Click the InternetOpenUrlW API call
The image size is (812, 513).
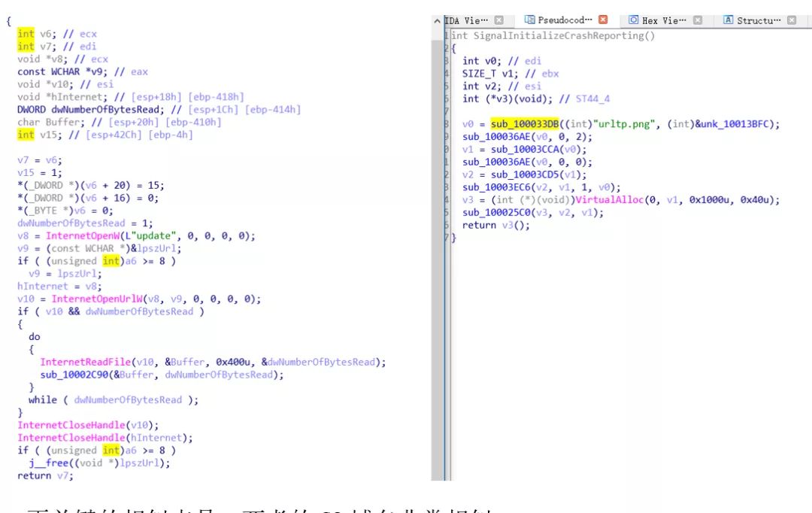[x=96, y=299]
